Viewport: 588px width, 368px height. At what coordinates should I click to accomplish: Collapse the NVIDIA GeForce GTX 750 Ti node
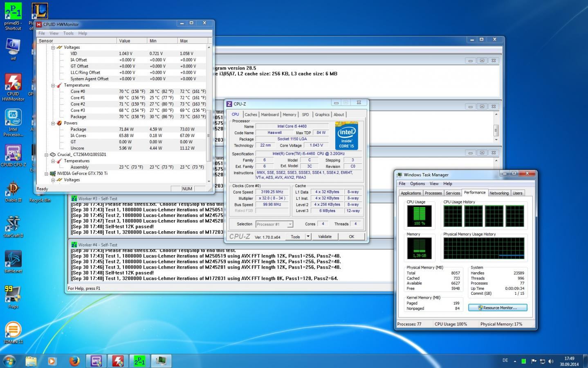(46, 174)
